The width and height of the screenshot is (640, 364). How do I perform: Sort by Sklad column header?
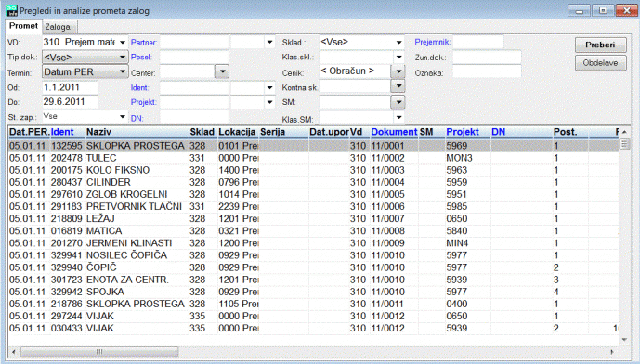[202, 132]
